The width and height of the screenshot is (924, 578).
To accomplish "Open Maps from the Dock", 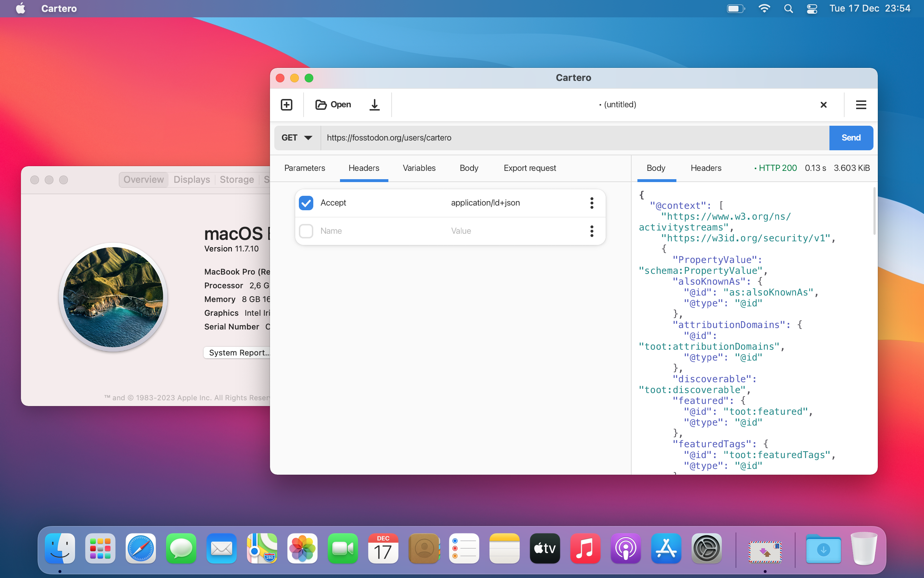I will tap(262, 548).
